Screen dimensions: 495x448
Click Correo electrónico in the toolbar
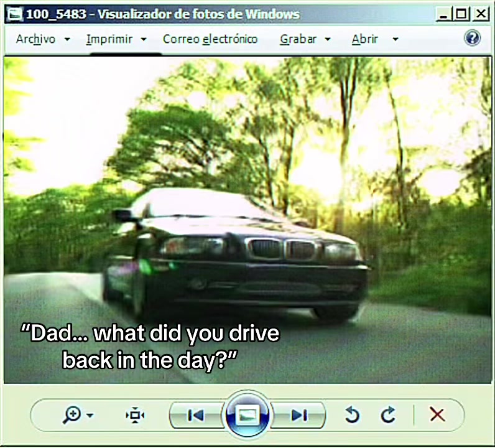click(x=210, y=39)
